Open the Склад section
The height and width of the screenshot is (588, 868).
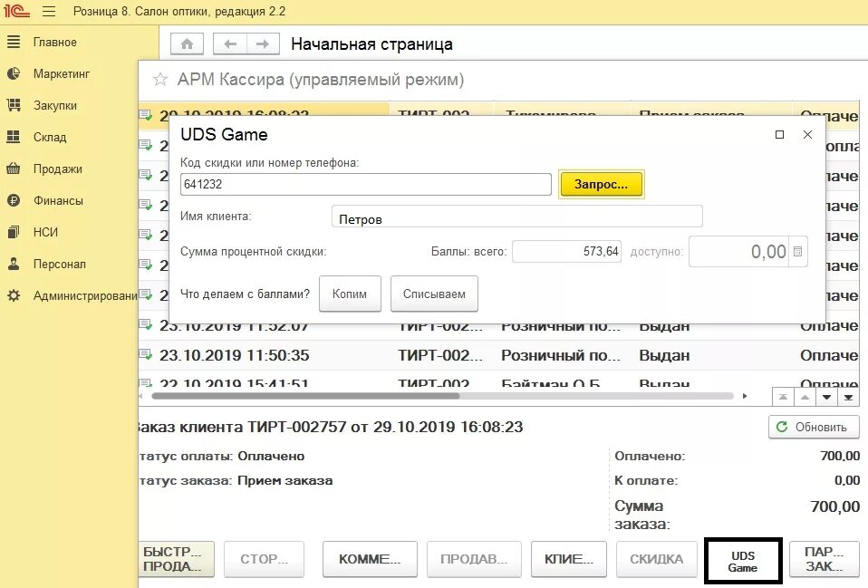(x=50, y=137)
